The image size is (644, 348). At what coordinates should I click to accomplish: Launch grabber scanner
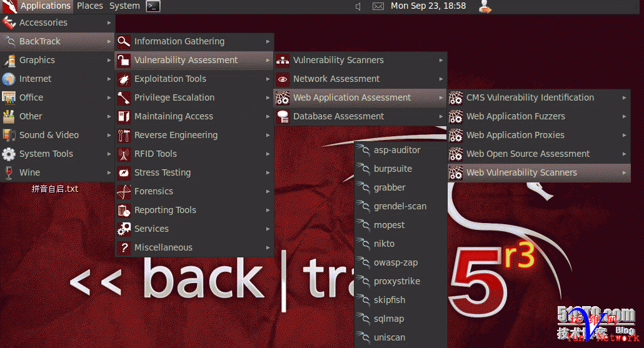pyautogui.click(x=401, y=187)
